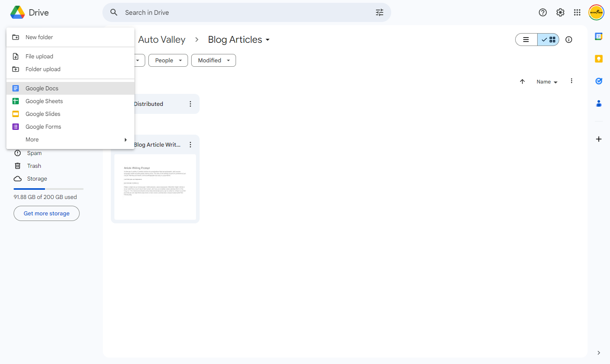The height and width of the screenshot is (364, 610).
Task: Click the Google Drive logo
Action: pos(18,12)
